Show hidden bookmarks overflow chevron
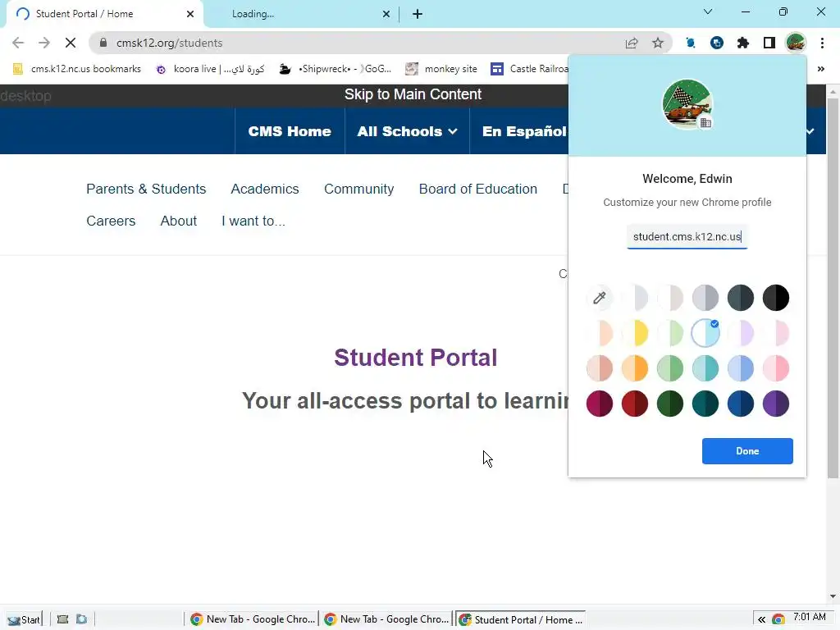 pos(820,69)
